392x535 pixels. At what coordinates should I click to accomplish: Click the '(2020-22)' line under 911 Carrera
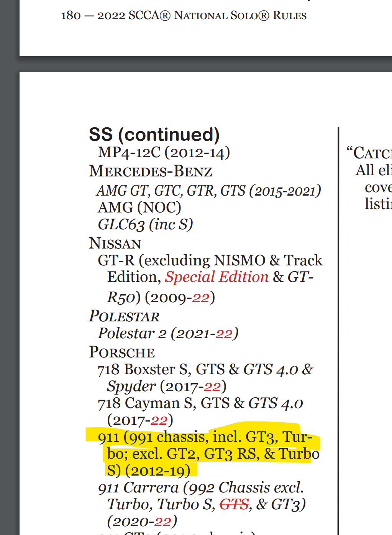pyautogui.click(x=142, y=521)
